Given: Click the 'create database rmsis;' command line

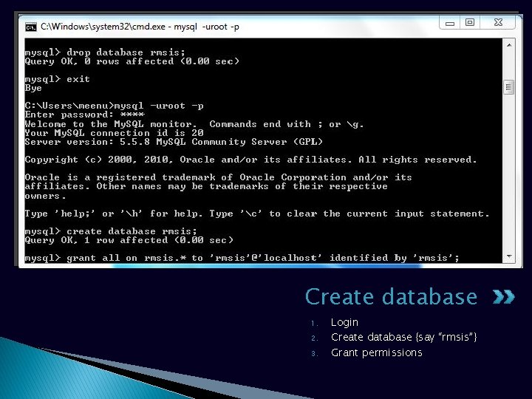Looking at the screenshot, I should (x=111, y=231).
